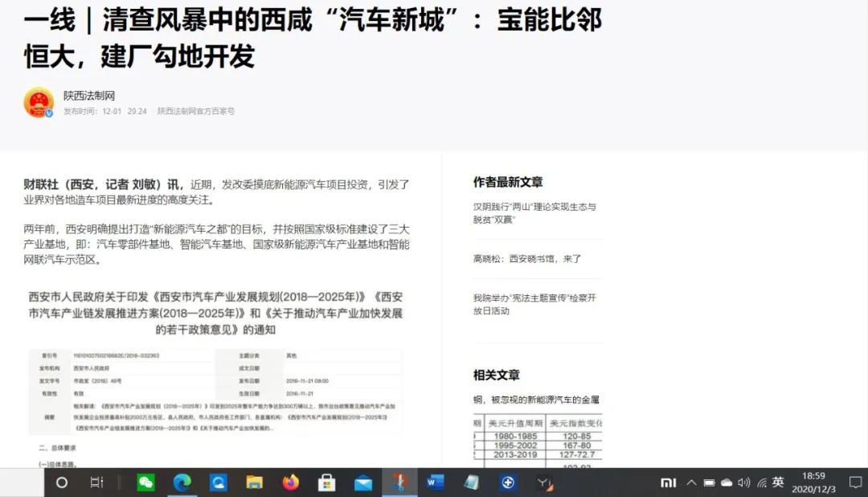Open WeChat from the taskbar
This screenshot has height=497, width=868.
146,483
